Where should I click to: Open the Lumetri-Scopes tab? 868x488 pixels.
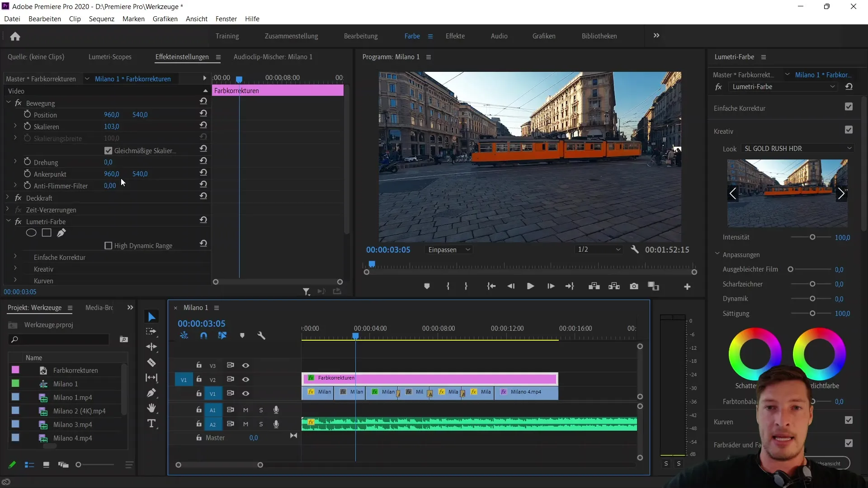point(110,56)
